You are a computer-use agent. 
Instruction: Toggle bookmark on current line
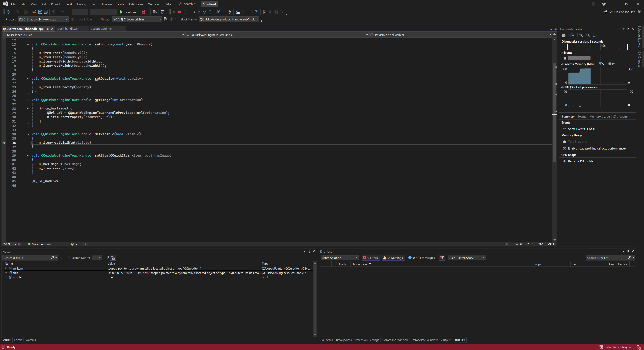click(x=265, y=12)
